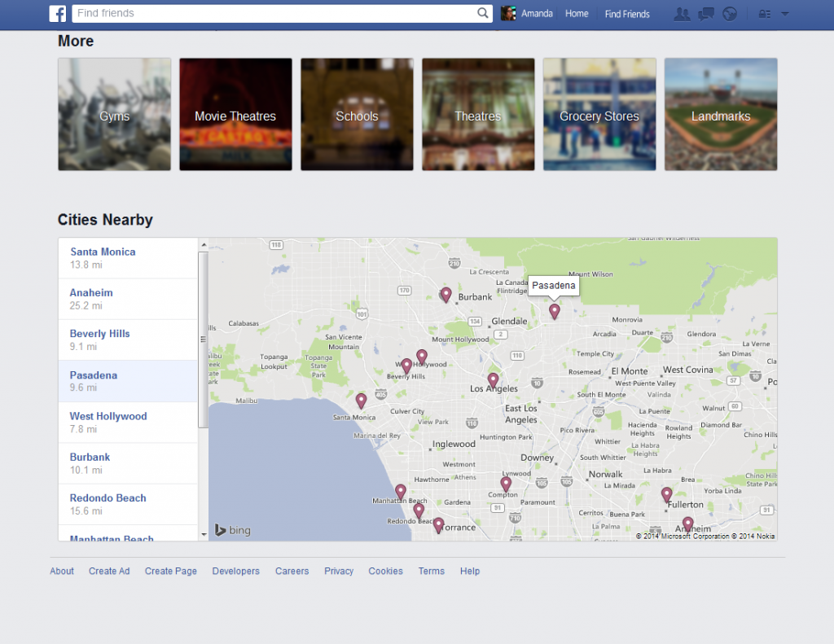Click the "13.8 mi" distance text

(x=86, y=265)
